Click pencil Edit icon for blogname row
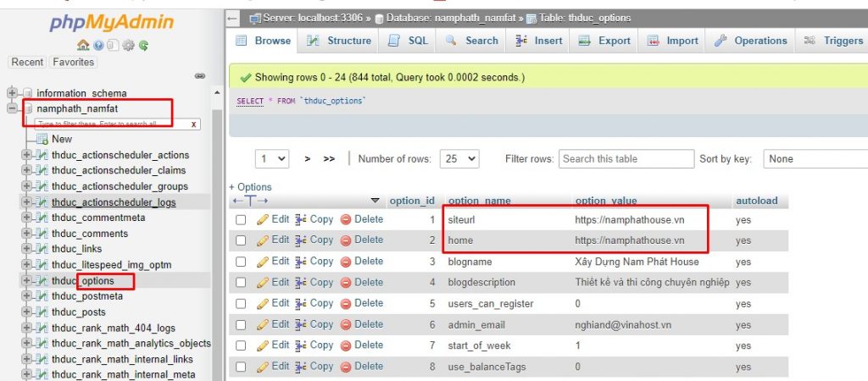The width and height of the screenshot is (868, 381). tap(263, 262)
